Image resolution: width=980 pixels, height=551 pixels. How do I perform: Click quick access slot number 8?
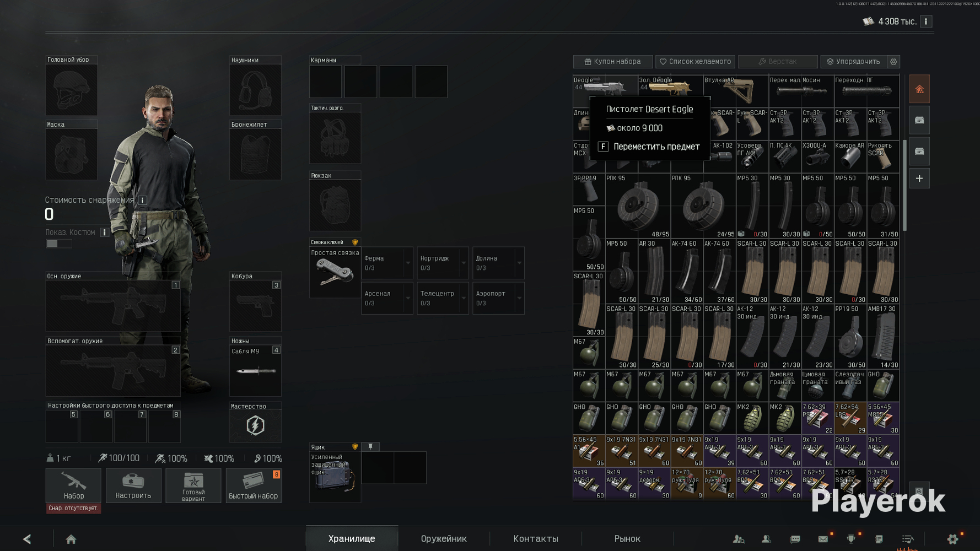[164, 426]
